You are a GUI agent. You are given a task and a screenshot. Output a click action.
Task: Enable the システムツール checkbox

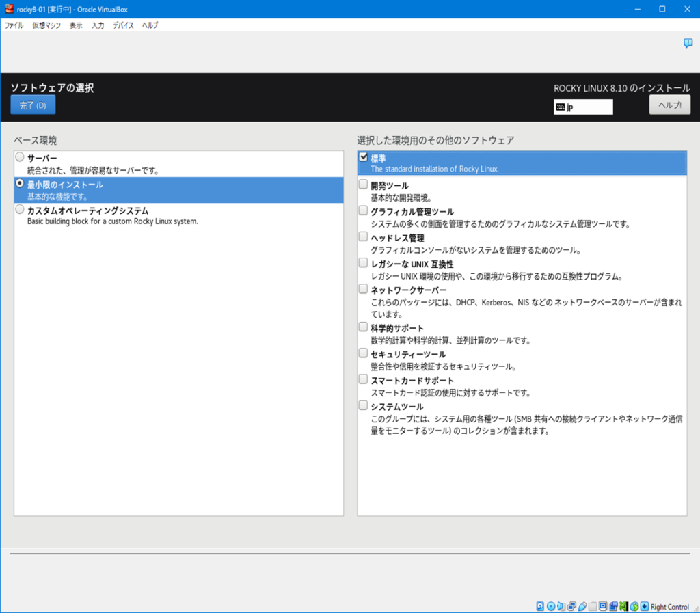pos(364,405)
